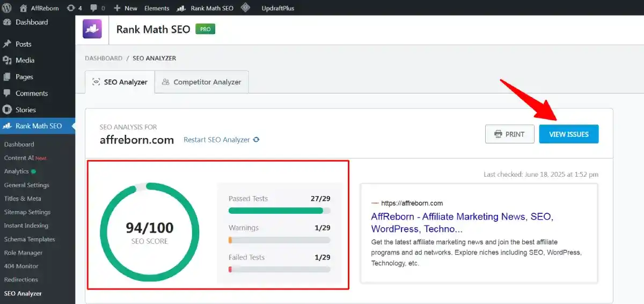This screenshot has height=304, width=644.
Task: Open the AffReborn search preview title
Action: [462, 223]
